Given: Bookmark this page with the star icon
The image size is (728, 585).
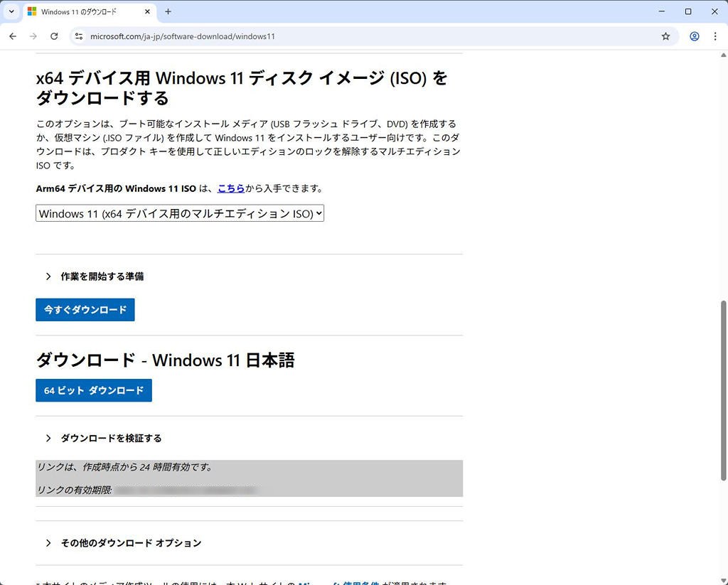Looking at the screenshot, I should [x=665, y=36].
